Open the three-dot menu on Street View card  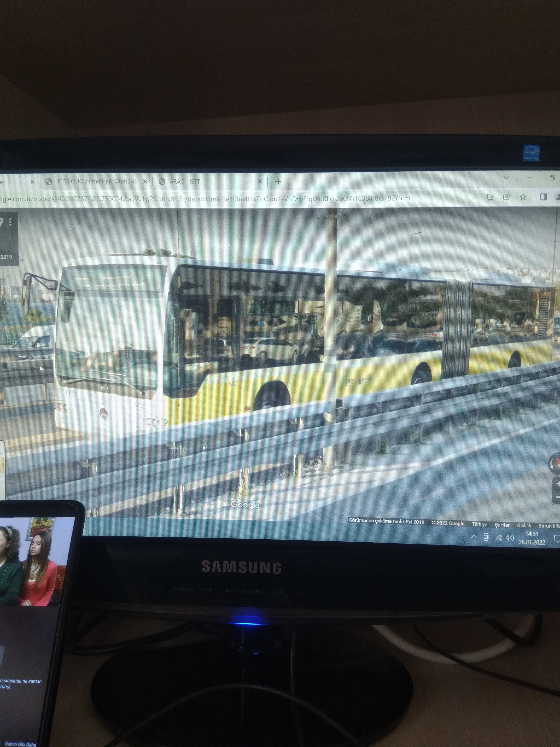point(11,222)
